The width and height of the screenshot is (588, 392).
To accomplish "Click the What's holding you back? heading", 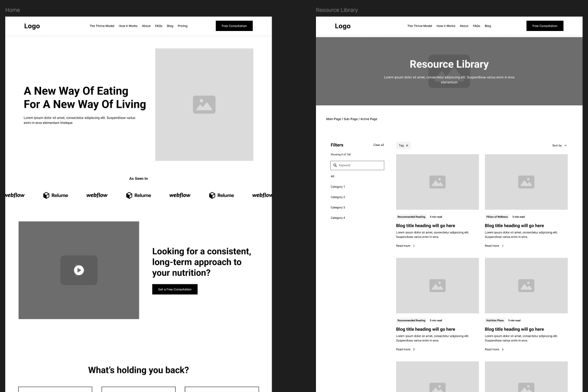I will click(138, 370).
